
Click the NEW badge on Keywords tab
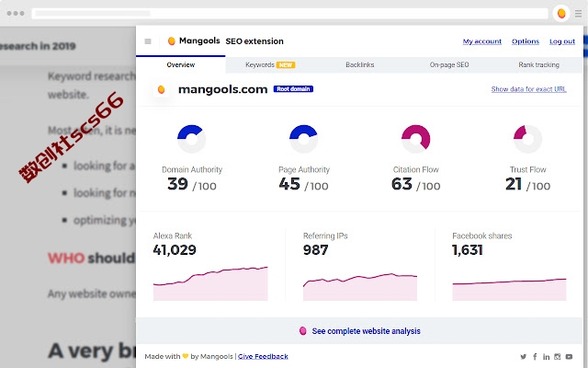pos(286,65)
